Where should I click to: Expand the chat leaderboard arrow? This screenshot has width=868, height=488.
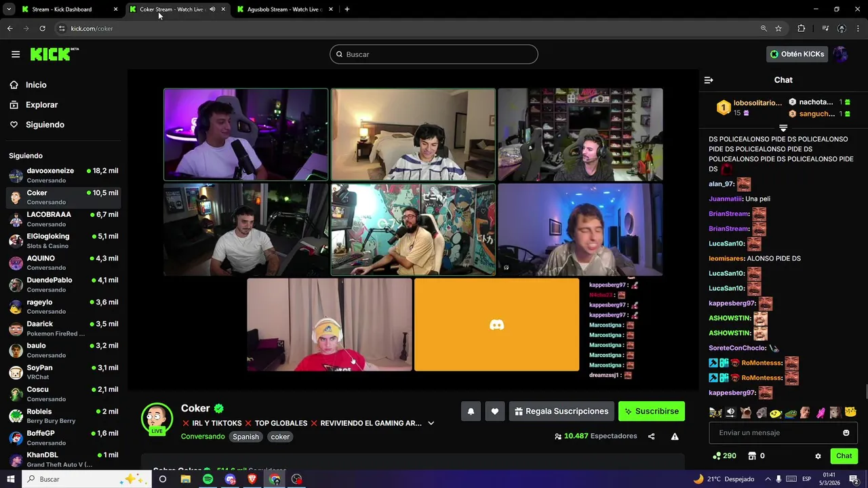pos(783,127)
